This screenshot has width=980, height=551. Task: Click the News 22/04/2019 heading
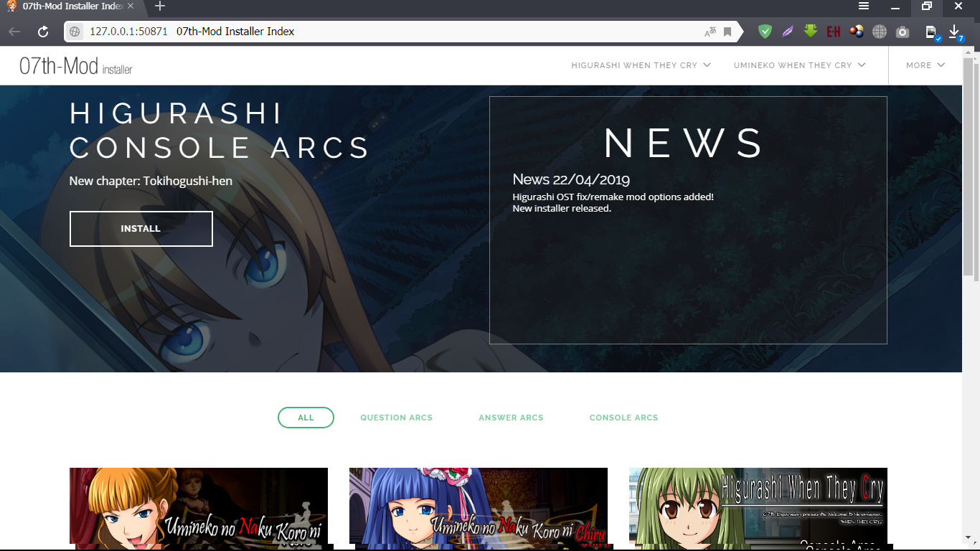click(571, 179)
